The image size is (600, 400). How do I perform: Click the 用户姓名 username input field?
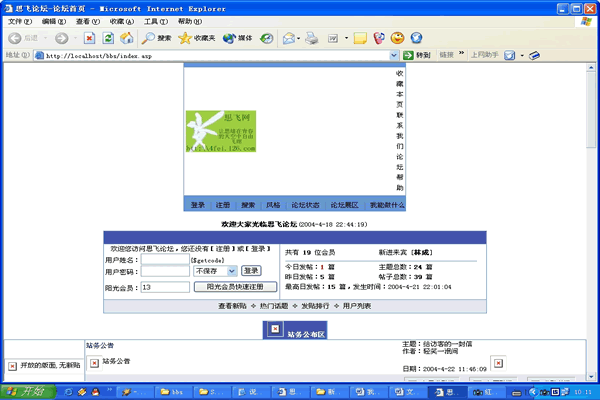coord(165,258)
